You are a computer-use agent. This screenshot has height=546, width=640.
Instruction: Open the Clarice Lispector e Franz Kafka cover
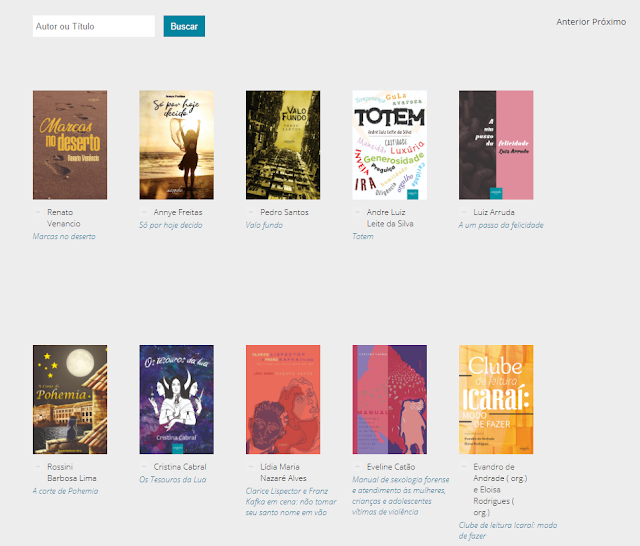point(283,400)
